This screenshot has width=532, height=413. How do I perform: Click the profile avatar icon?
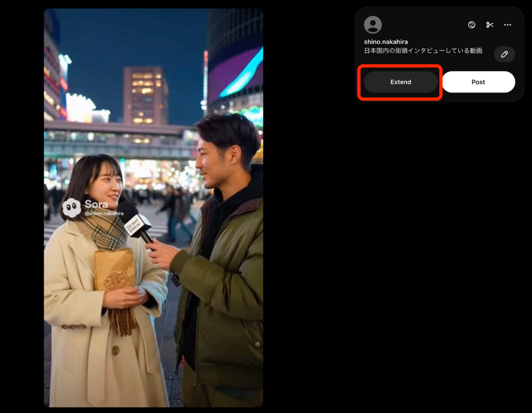(x=373, y=25)
